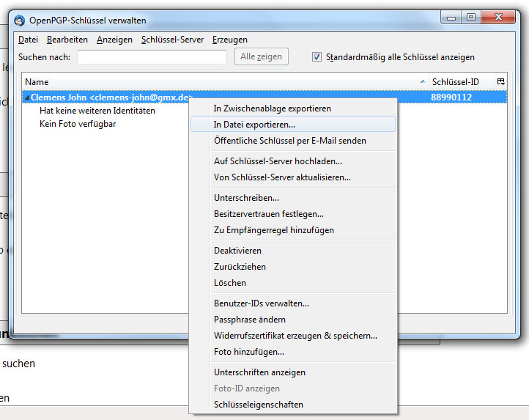The height and width of the screenshot is (420, 529).
Task: Click 'Schlüsseleigenschaften' at menu bottom
Action: 258,405
